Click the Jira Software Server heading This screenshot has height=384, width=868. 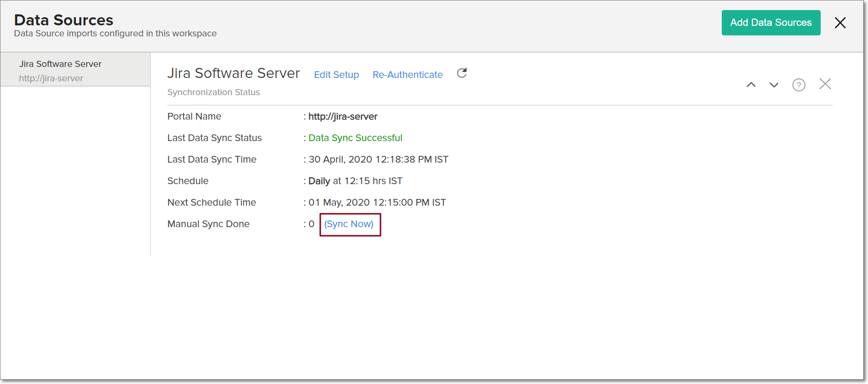coord(233,73)
